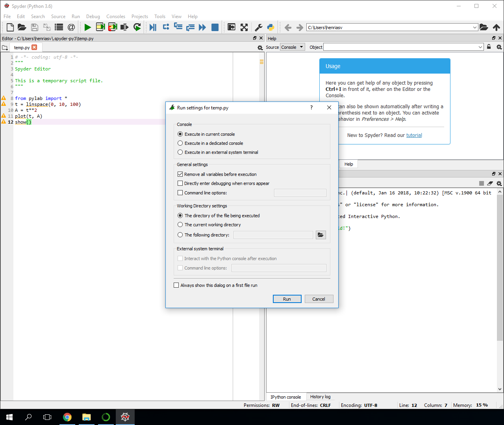Open the file list toolbar icon
The image size is (504, 425).
point(59,27)
